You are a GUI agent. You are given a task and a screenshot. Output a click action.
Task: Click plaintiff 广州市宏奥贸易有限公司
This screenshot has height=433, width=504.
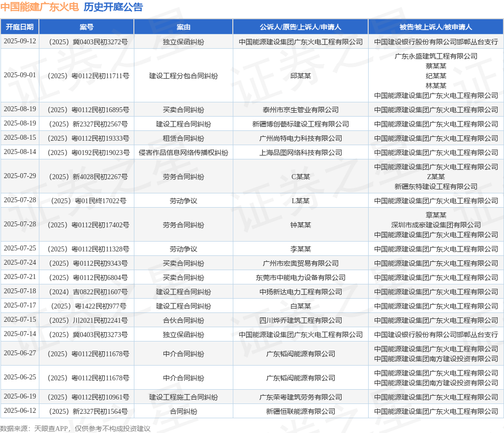301,263
